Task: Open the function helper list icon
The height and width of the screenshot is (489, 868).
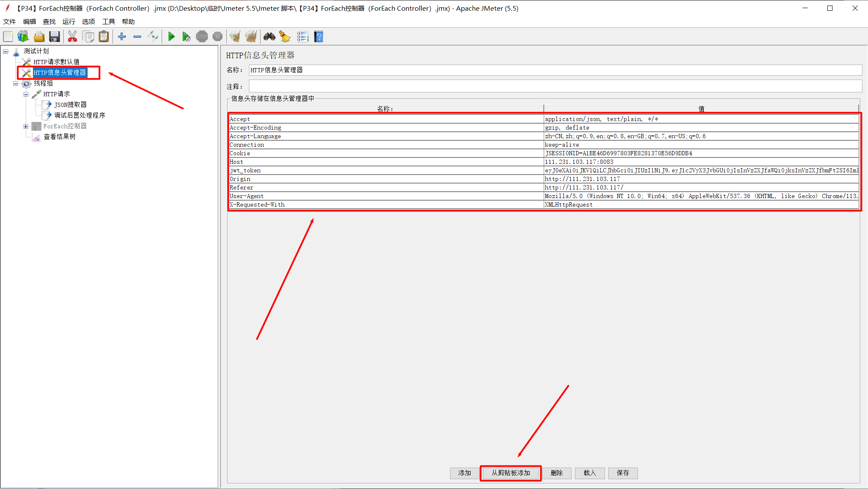Action: pos(302,37)
